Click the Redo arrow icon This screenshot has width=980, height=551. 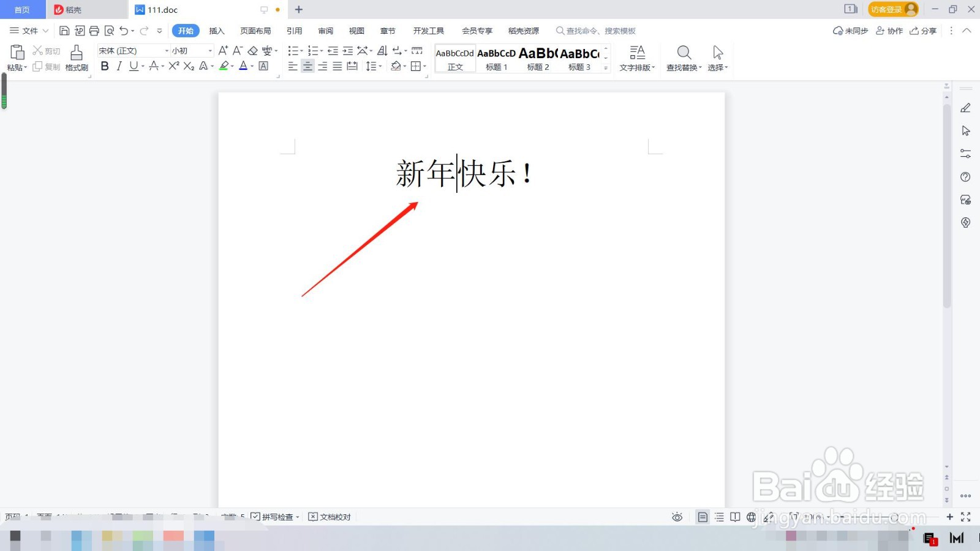[144, 31]
